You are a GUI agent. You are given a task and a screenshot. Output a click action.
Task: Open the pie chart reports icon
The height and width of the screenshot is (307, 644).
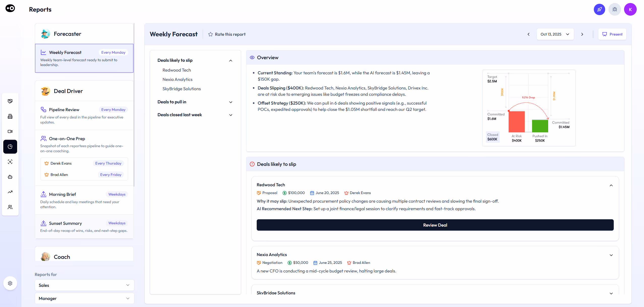click(x=10, y=146)
